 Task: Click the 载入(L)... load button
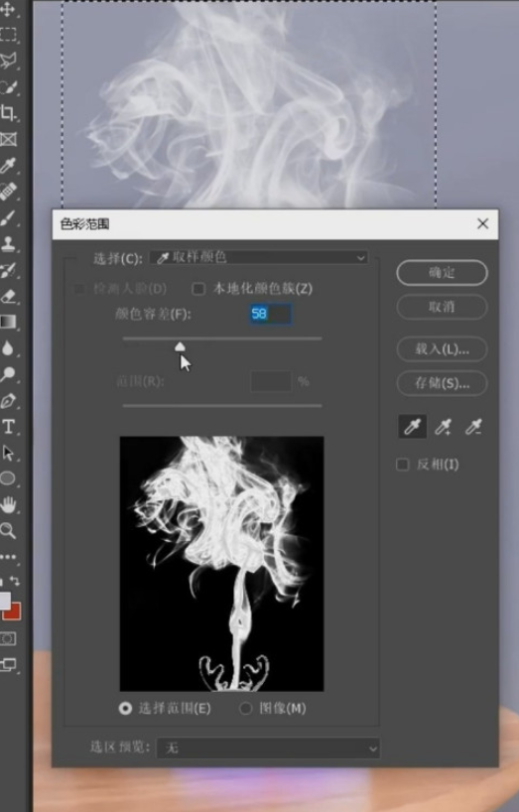[x=442, y=349]
